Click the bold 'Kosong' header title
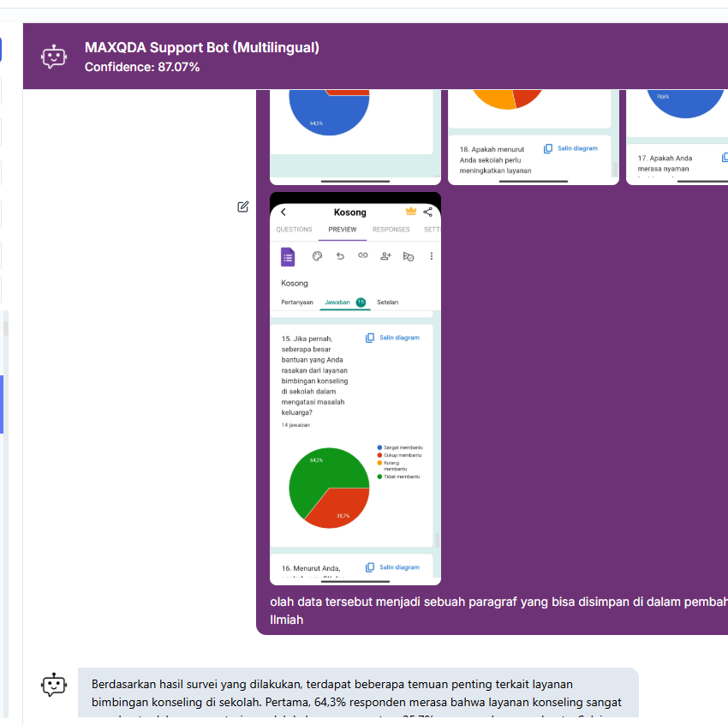Screen dimensions: 728x725 (x=350, y=213)
